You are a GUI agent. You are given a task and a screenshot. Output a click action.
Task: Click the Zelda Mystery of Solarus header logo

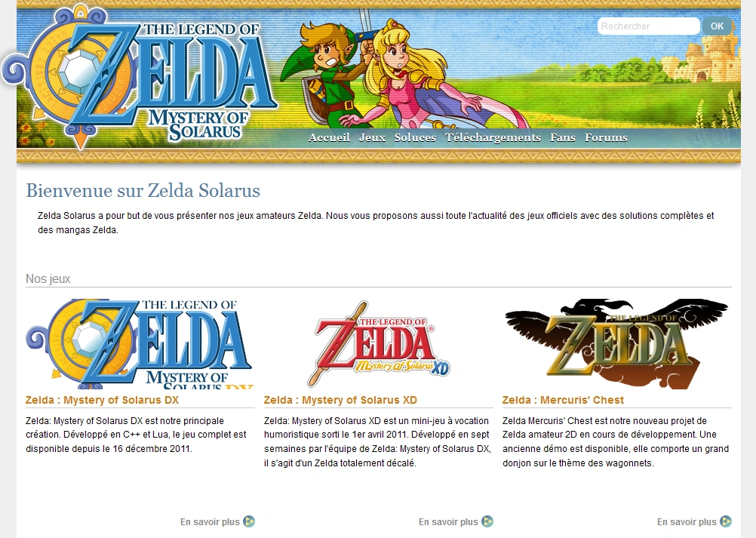point(140,78)
